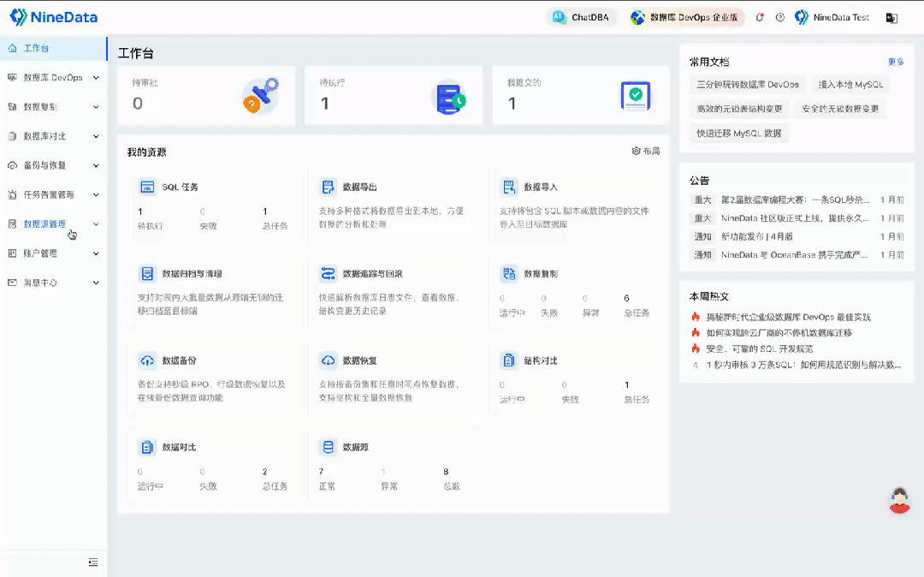Viewport: 924px width, 577px height.
Task: Click the 布局 layout settings button
Action: (646, 151)
